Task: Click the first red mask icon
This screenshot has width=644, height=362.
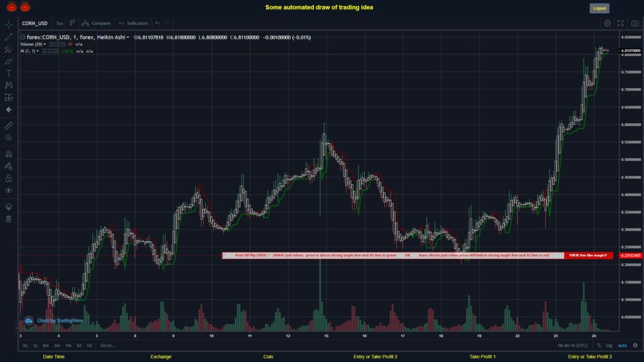Action: tap(11, 7)
